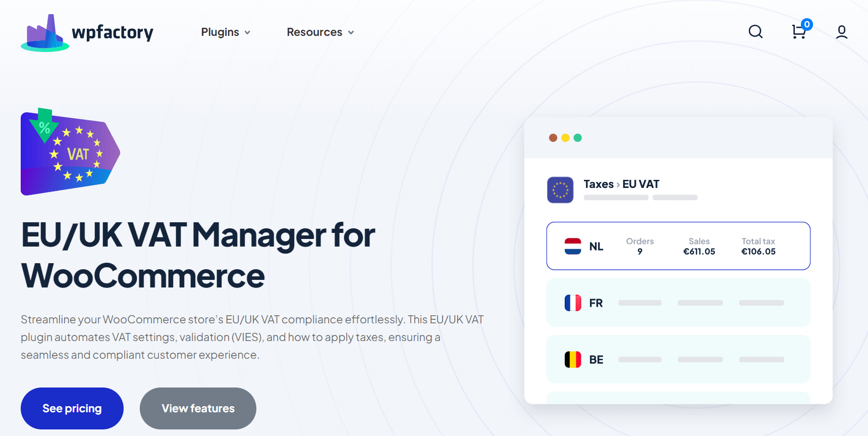This screenshot has width=868, height=436.
Task: Open the shopping cart icon
Action: pos(798,32)
